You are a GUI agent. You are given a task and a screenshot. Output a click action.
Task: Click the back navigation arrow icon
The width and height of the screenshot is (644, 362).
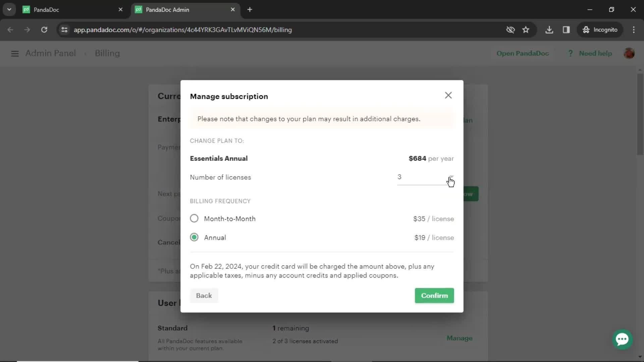pos(10,29)
